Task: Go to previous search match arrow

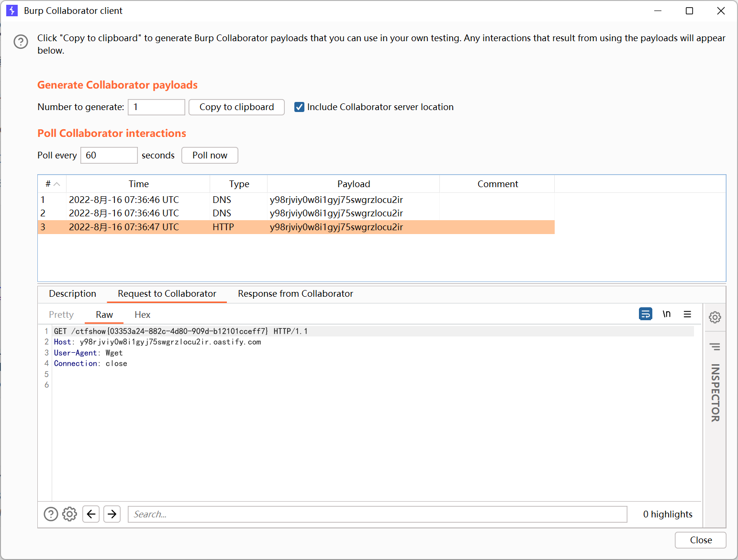Action: [x=91, y=514]
